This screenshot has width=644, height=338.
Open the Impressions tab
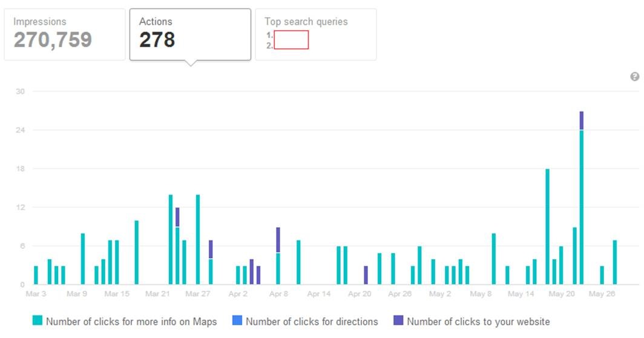click(x=65, y=35)
